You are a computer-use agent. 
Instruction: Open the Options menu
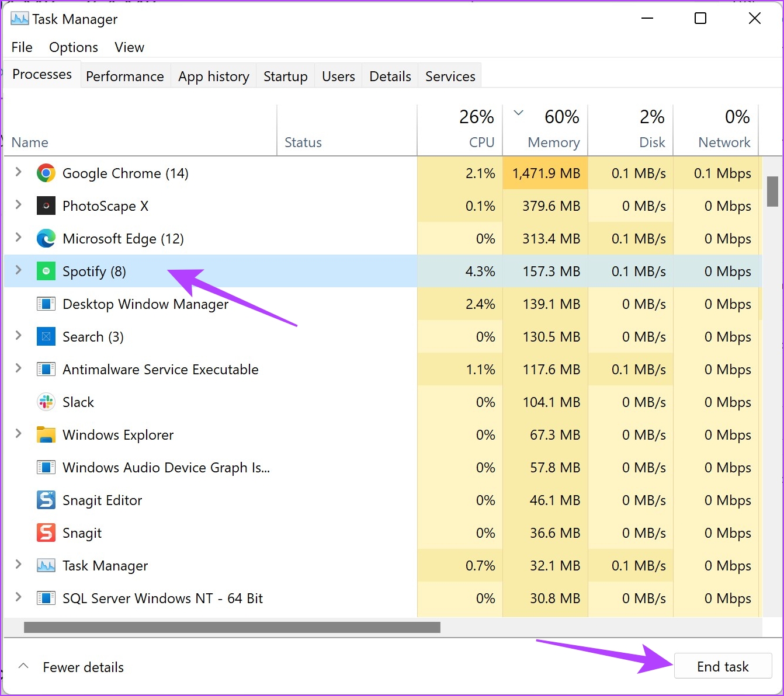[74, 47]
